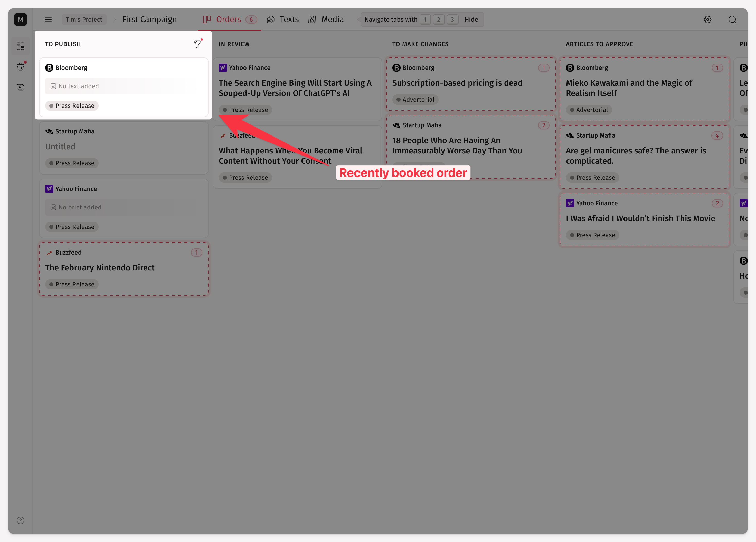Click comment count badge on Are gel manicures card
Image resolution: width=756 pixels, height=542 pixels.
click(717, 135)
